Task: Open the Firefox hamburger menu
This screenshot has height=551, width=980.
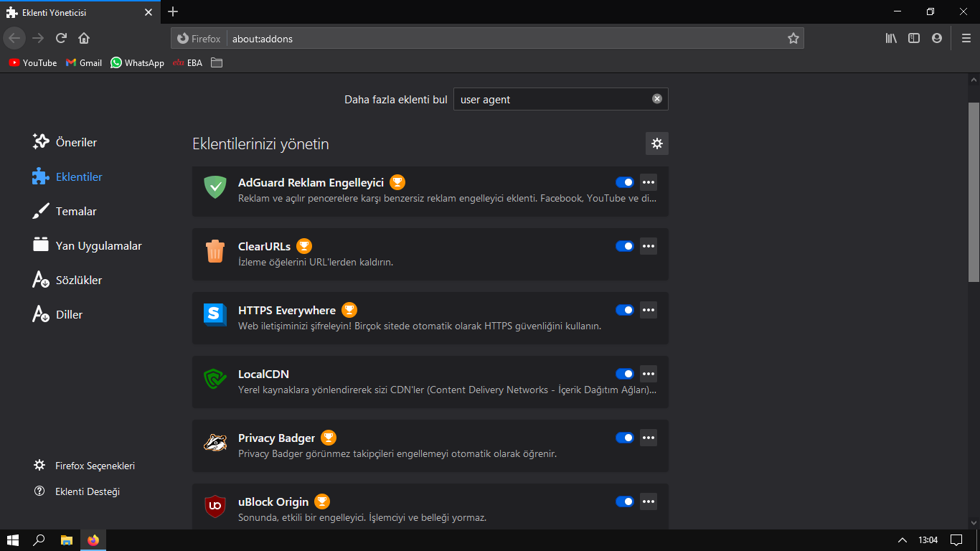Action: point(966,38)
